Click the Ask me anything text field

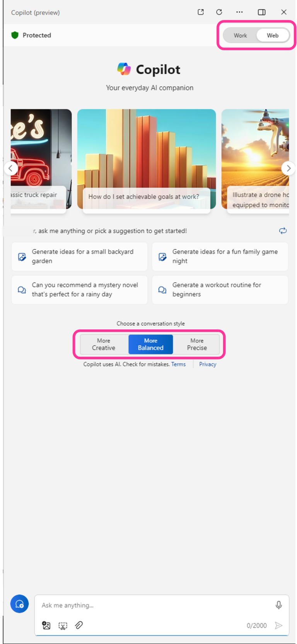(155, 605)
